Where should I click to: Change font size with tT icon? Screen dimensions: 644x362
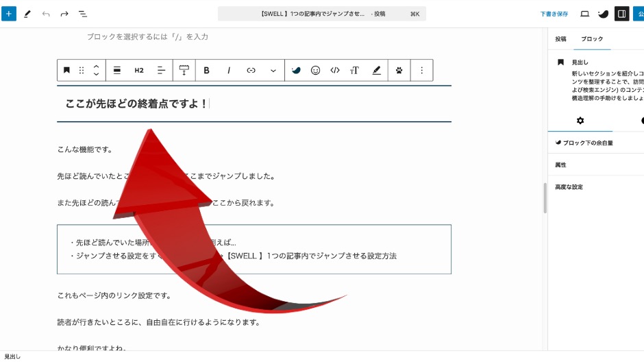tap(354, 70)
